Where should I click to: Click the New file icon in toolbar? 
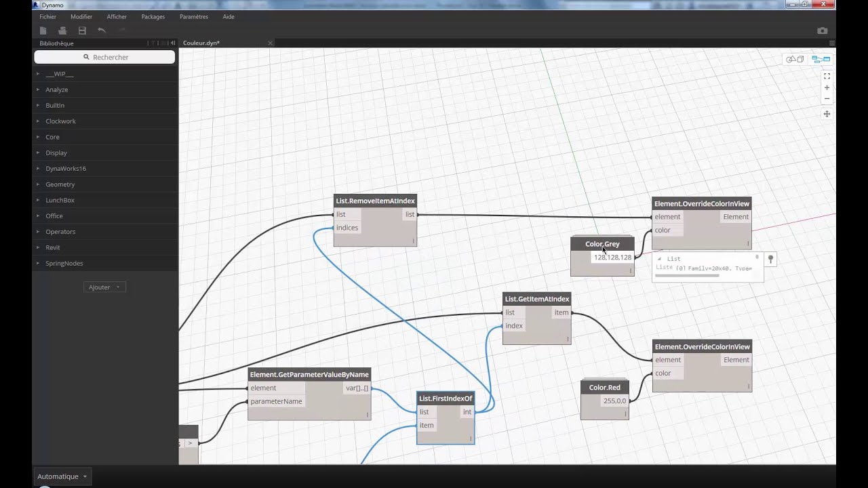click(43, 30)
